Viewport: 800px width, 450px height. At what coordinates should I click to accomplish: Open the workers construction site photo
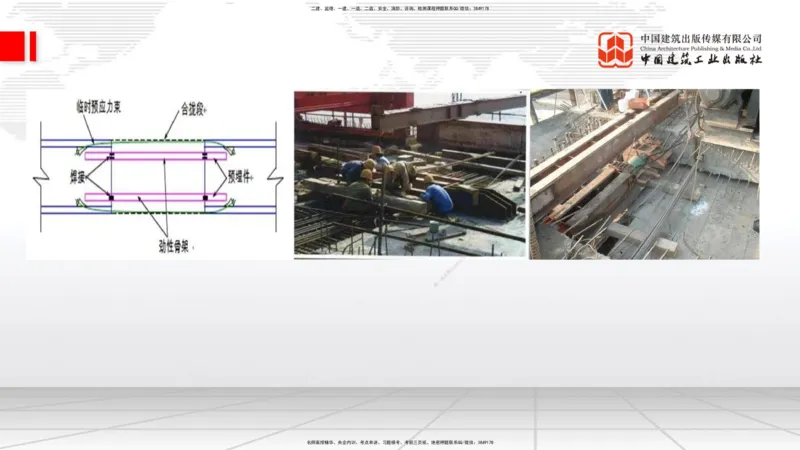[409, 173]
